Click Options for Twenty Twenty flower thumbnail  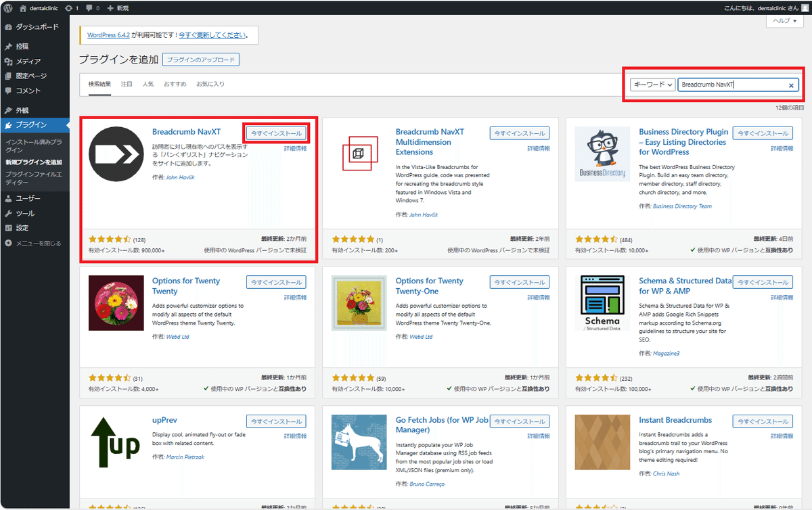[116, 303]
